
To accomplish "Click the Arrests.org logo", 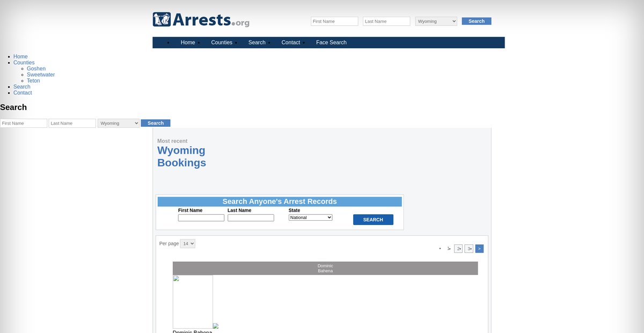I will click(x=201, y=20).
